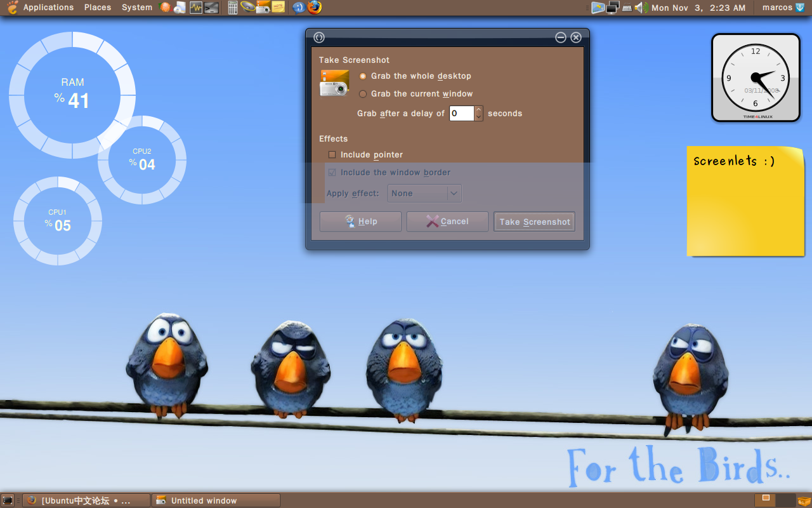Image resolution: width=812 pixels, height=508 pixels.
Task: Click the analog clock screenlet
Action: pyautogui.click(x=756, y=77)
